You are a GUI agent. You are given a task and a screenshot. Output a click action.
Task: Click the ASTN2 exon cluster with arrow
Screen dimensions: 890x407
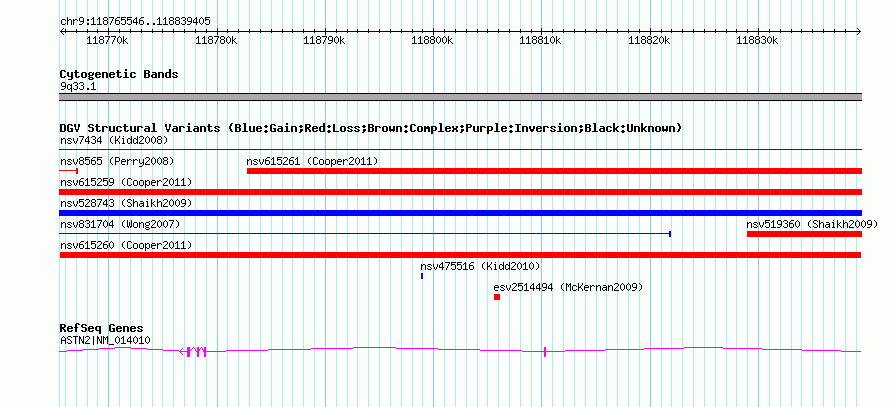pyautogui.click(x=193, y=352)
